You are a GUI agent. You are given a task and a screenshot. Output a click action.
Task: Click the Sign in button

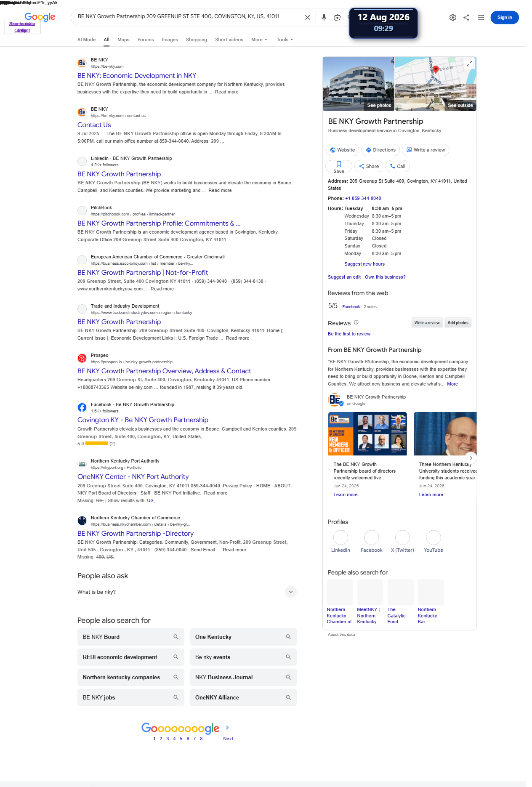pos(505,17)
